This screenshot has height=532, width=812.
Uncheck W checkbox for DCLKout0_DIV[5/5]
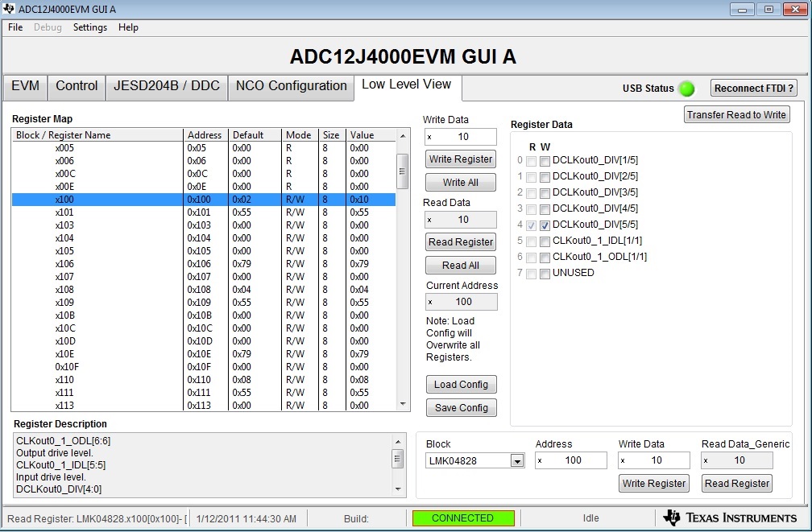[x=545, y=225]
